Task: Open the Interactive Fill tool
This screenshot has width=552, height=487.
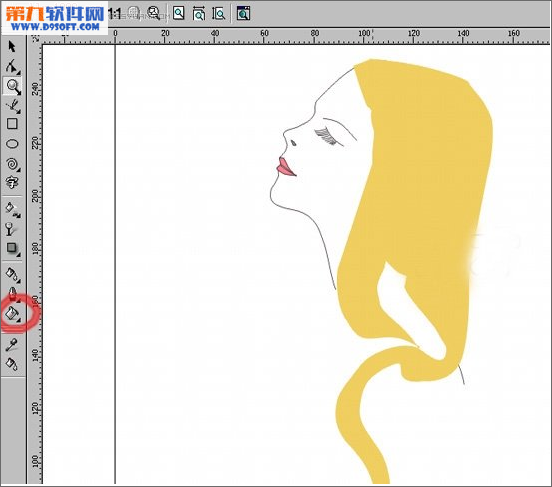Action: [x=13, y=209]
